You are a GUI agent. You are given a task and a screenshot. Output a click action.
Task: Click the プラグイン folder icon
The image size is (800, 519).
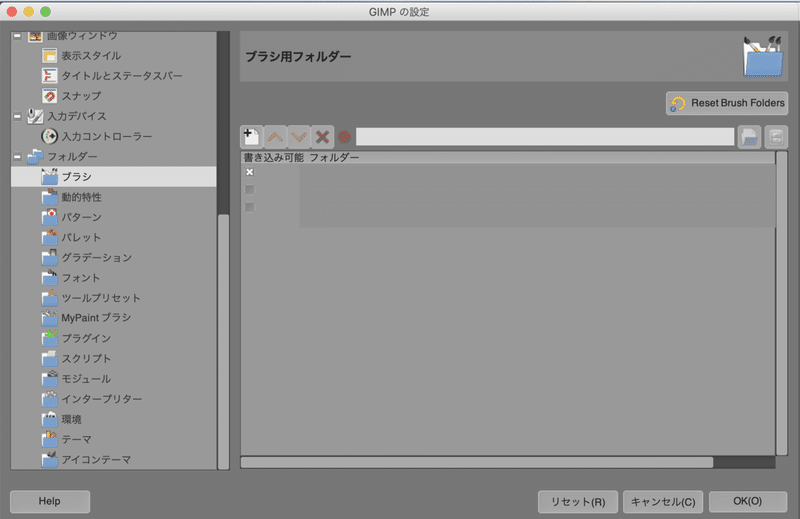49,338
